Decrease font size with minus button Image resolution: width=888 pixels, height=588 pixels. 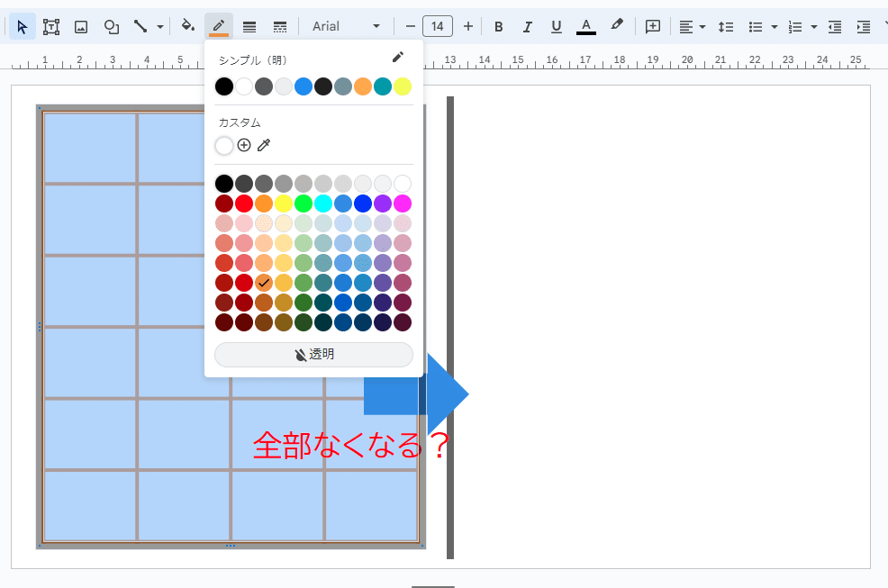tap(411, 27)
